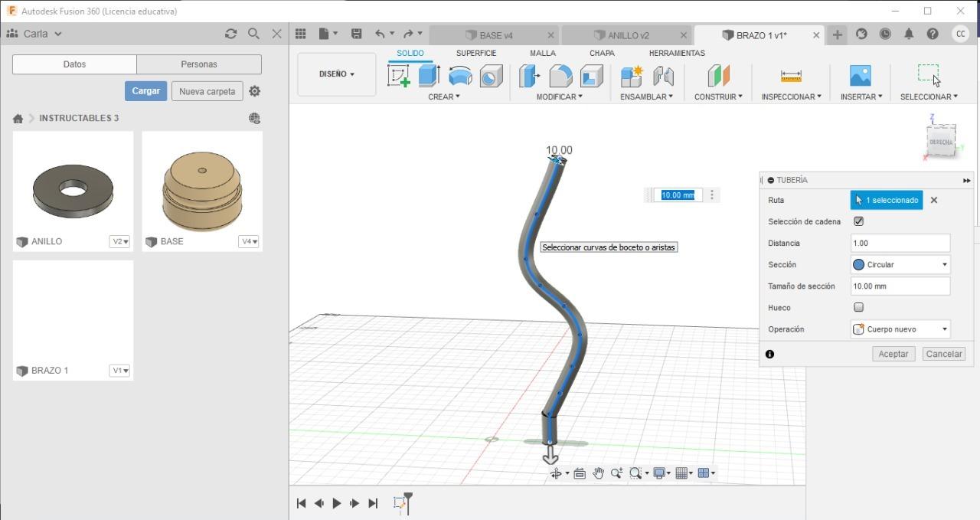Click the Tamaño de sección field

pyautogui.click(x=900, y=286)
